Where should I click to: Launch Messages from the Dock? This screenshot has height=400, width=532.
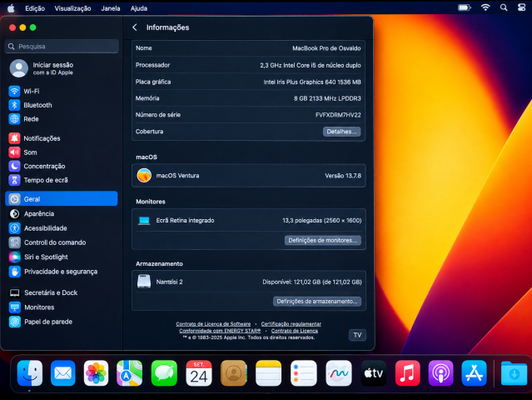[x=164, y=373]
